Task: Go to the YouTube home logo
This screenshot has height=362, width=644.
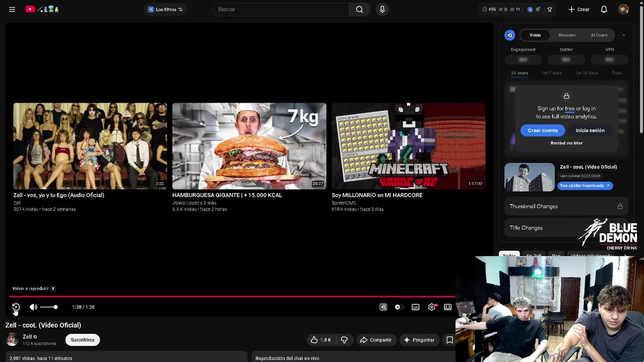Action: 42,9
